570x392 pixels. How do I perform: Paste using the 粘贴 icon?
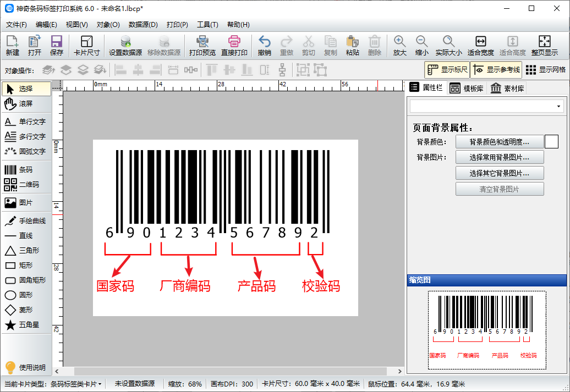tap(352, 46)
